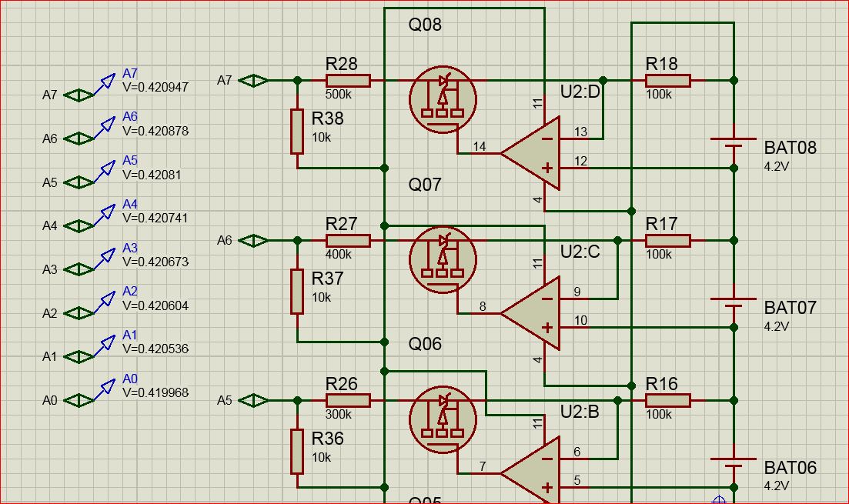
Task: Click resistor R27 on the A6 line
Action: click(x=348, y=241)
